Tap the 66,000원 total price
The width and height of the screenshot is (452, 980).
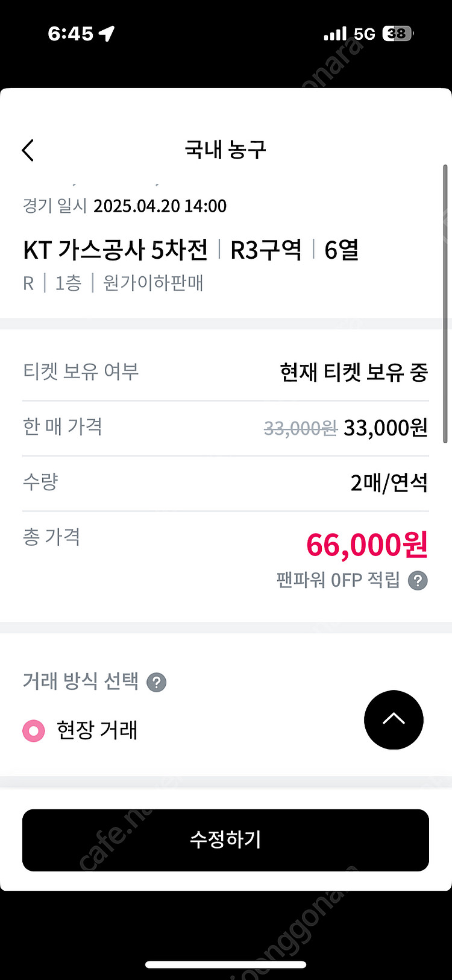point(366,545)
